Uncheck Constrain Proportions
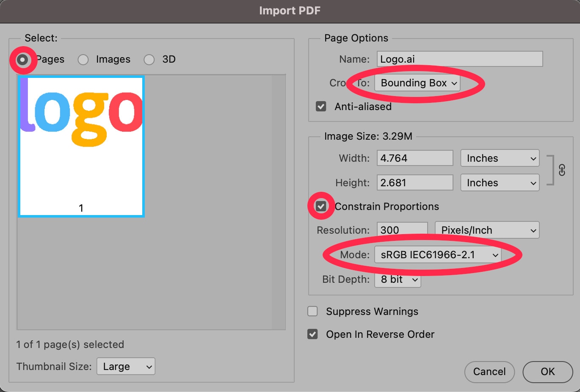580x392 pixels. point(321,207)
